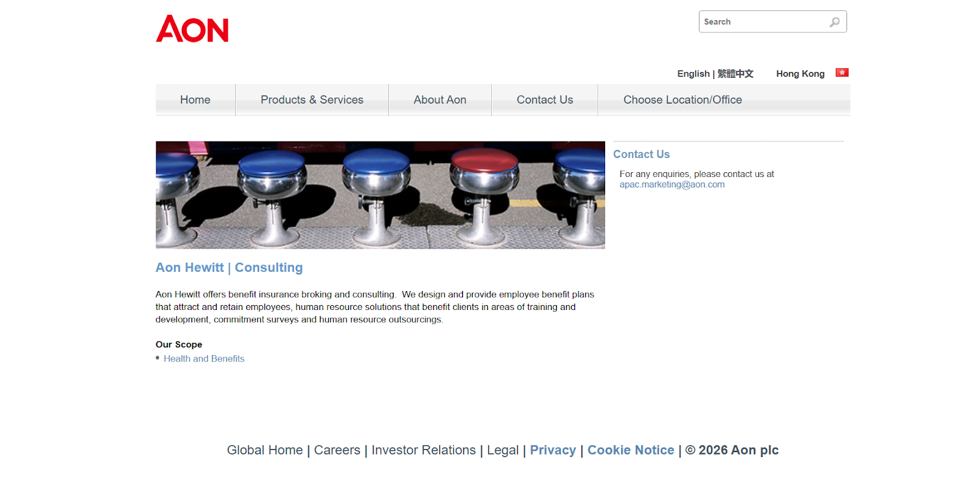This screenshot has width=980, height=498.
Task: Click the search magnifier icon
Action: click(x=835, y=22)
